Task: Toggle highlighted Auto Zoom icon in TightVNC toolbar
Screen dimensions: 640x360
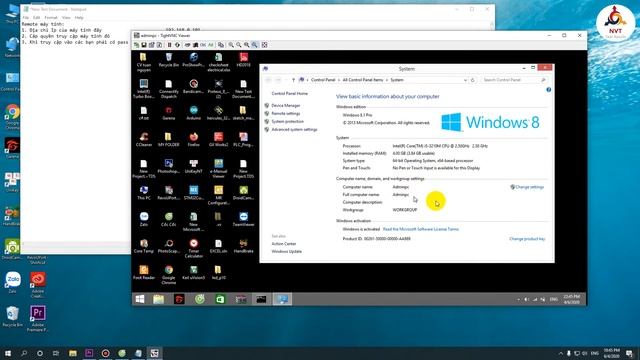Action: (255, 45)
